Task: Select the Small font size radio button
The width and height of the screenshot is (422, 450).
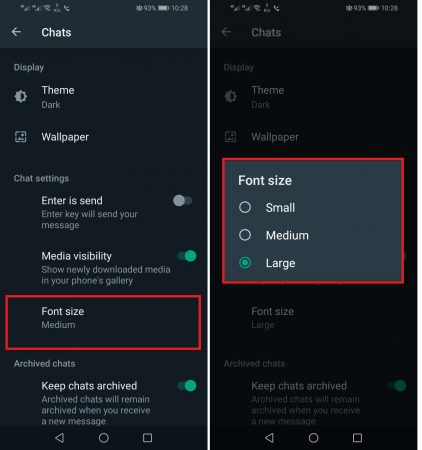Action: point(245,207)
